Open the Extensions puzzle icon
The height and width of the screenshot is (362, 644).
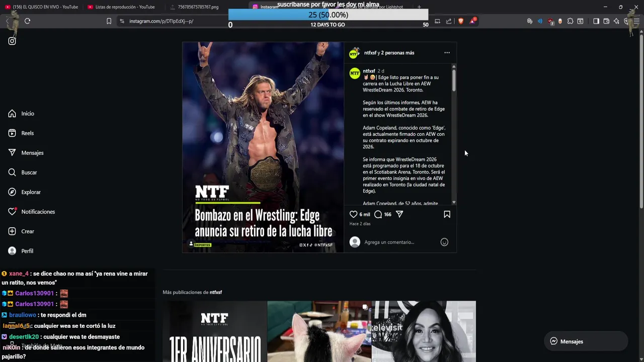pyautogui.click(x=570, y=21)
